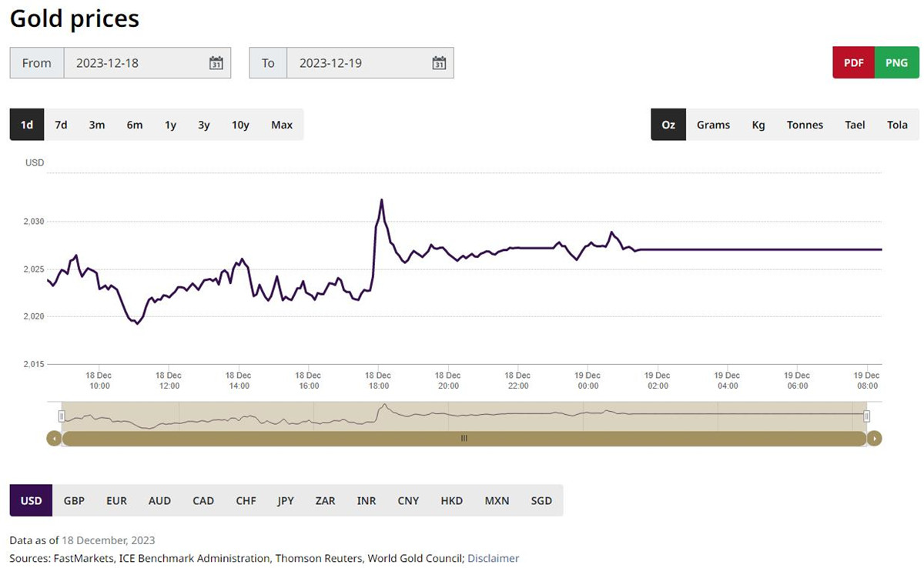Viewport: 924px width, 568px height.
Task: Open the Disclaimer link
Action: tap(494, 558)
